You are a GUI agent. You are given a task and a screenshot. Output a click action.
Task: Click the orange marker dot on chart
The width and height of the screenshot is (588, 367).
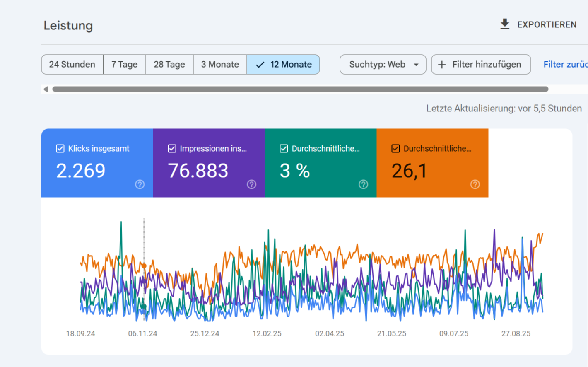point(144,266)
